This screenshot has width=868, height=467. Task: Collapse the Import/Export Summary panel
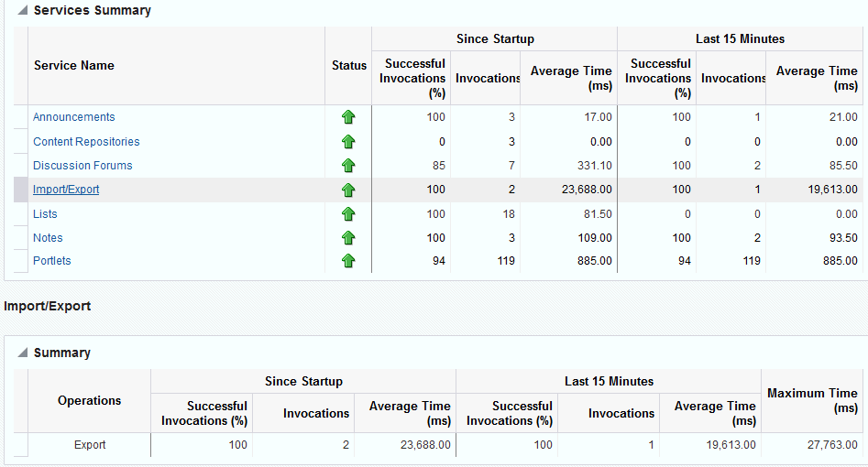tap(22, 353)
